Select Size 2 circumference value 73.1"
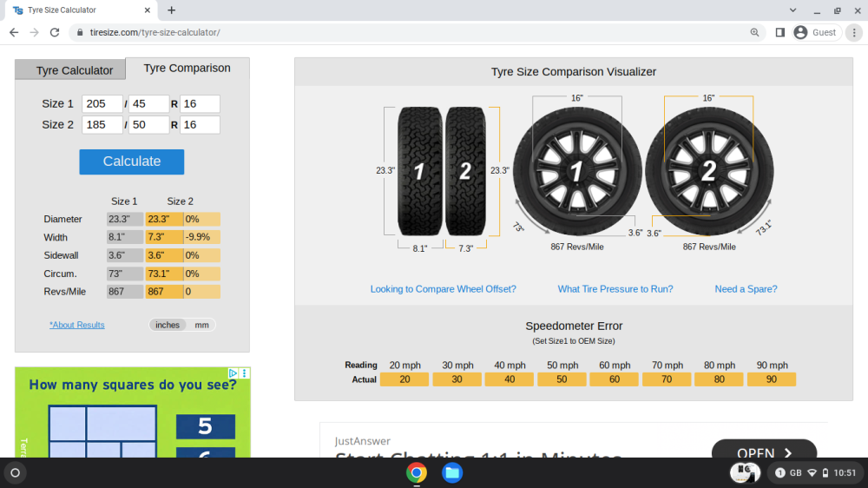This screenshot has height=488, width=868. (x=164, y=274)
